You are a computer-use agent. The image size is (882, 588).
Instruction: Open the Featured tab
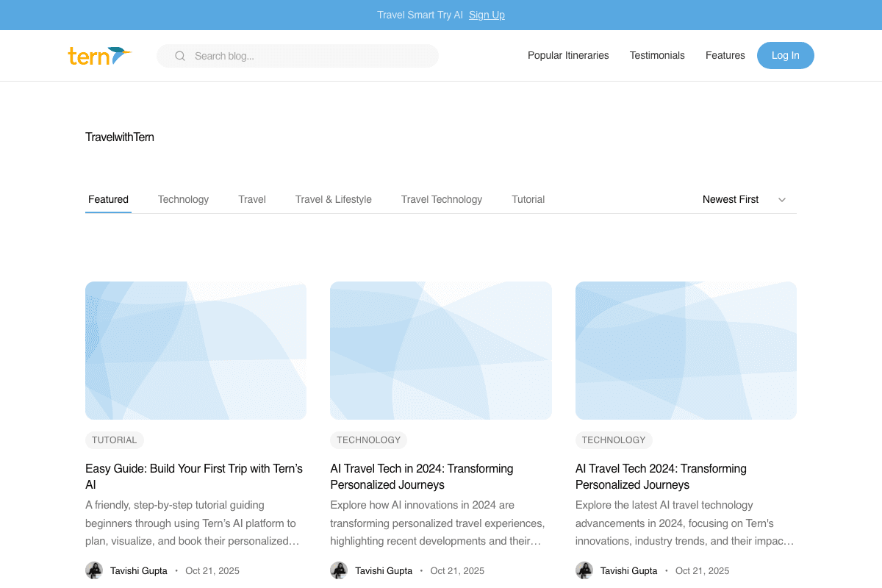point(108,199)
